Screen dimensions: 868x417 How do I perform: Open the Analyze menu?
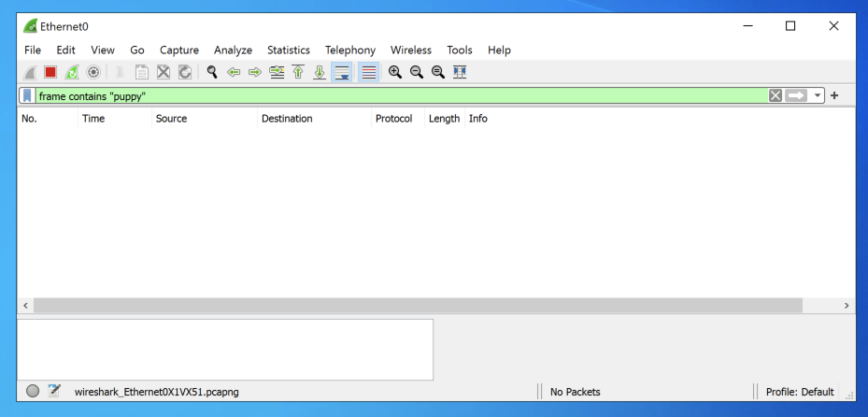point(233,50)
